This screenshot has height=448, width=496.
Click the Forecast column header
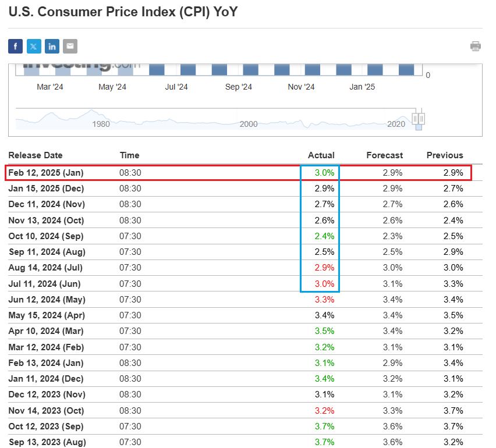click(384, 155)
